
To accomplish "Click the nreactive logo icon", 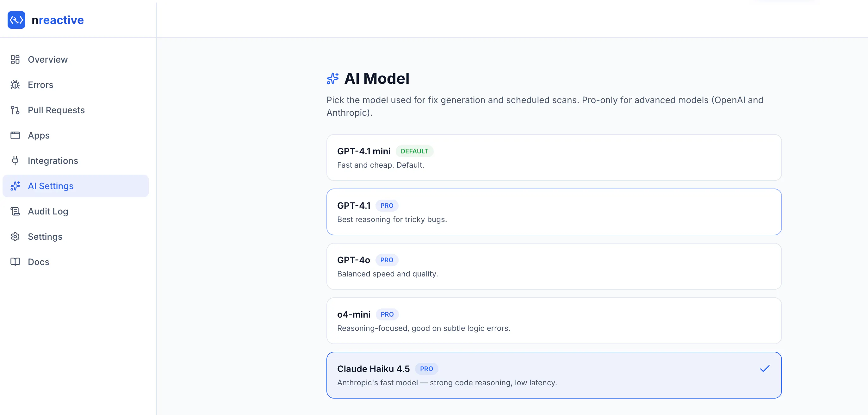I will pyautogui.click(x=16, y=20).
